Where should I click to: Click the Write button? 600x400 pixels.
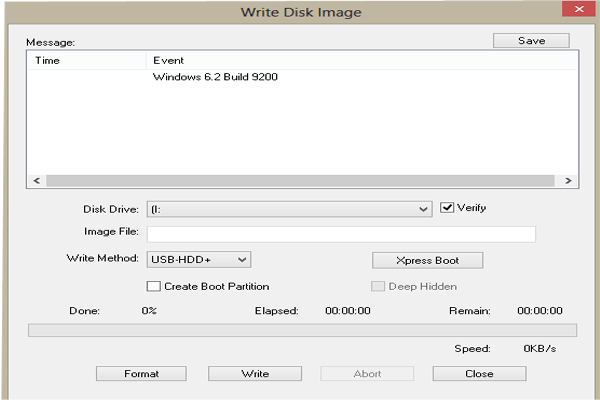point(255,374)
